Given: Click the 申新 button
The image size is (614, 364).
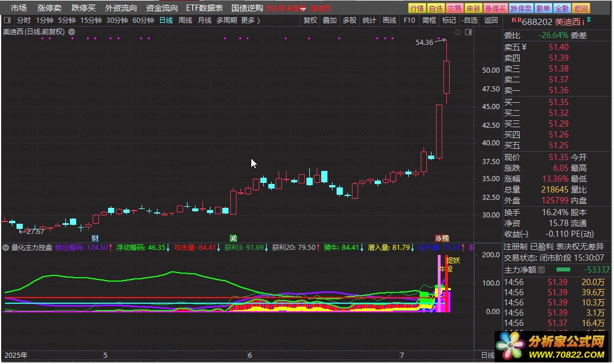Looking at the screenshot, I should 473,8.
